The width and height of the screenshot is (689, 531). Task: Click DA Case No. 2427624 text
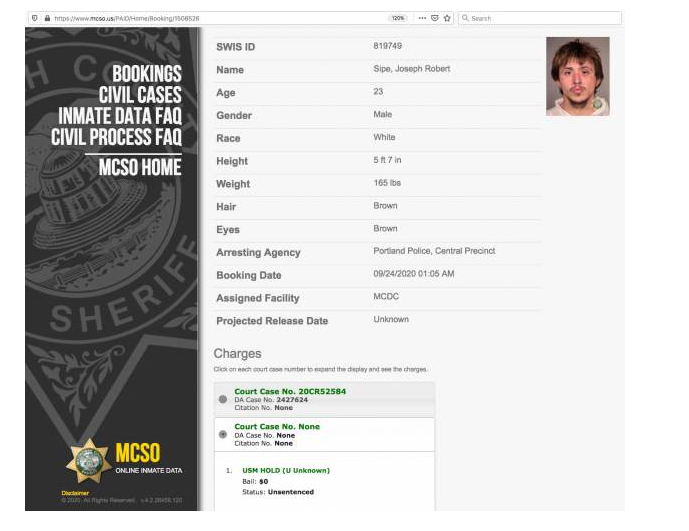(x=271, y=400)
